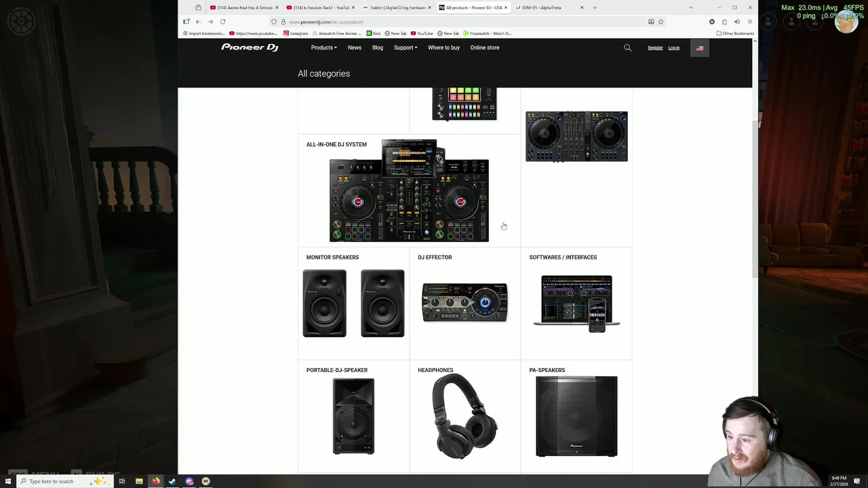The height and width of the screenshot is (488, 868).
Task: Click the all-in-one DJ system product image
Action: (409, 191)
